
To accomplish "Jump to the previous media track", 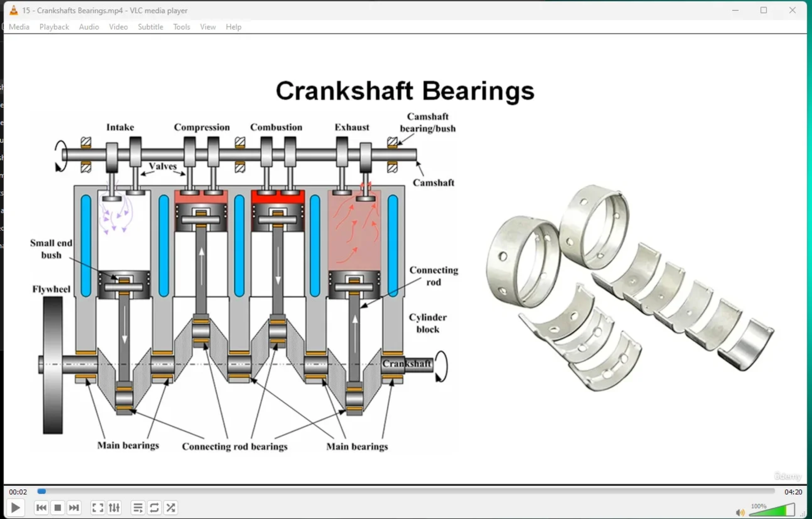I will coord(41,508).
